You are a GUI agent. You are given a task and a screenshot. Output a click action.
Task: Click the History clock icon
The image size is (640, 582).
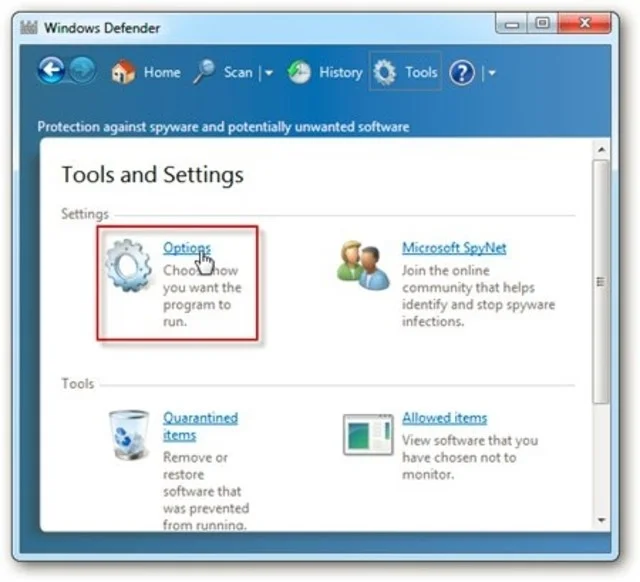[299, 72]
